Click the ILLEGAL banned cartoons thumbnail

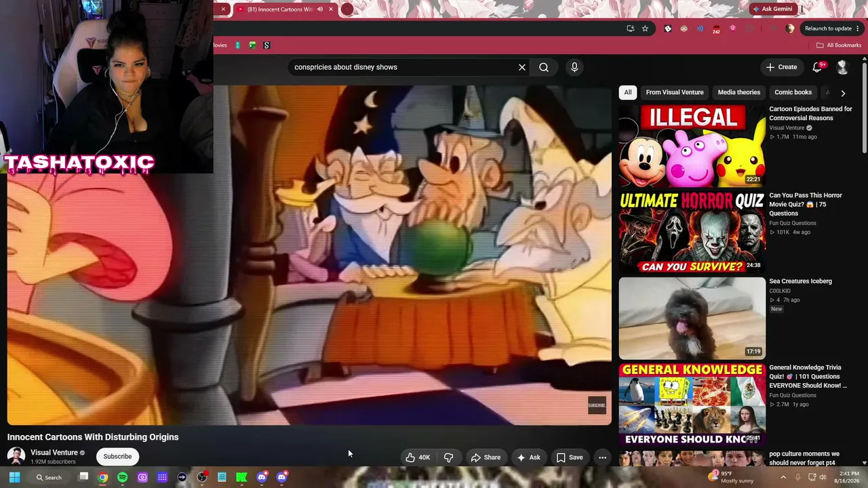click(692, 145)
